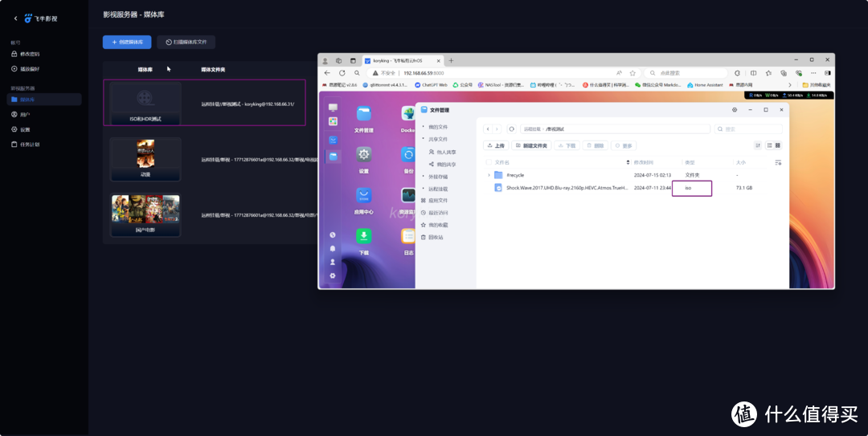Tick the select-all checkbox beside 文件名 header
Screen dimensions: 868x436
click(x=487, y=162)
